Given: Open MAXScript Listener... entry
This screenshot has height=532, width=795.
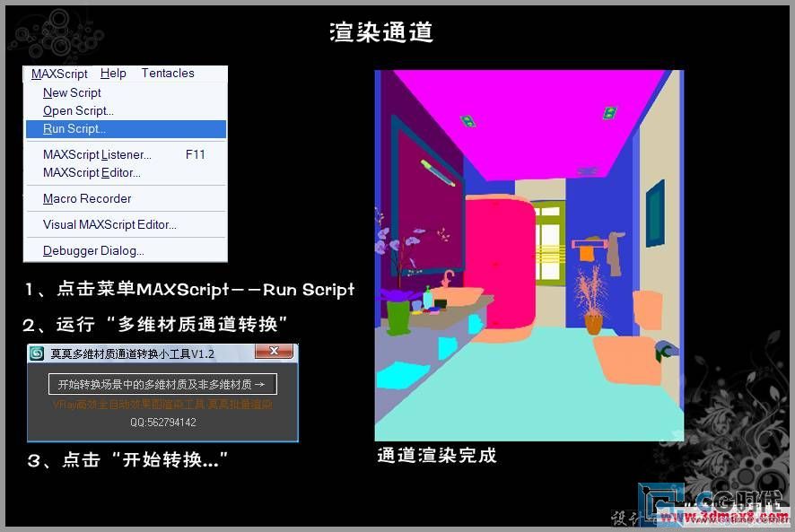Looking at the screenshot, I should (x=126, y=154).
